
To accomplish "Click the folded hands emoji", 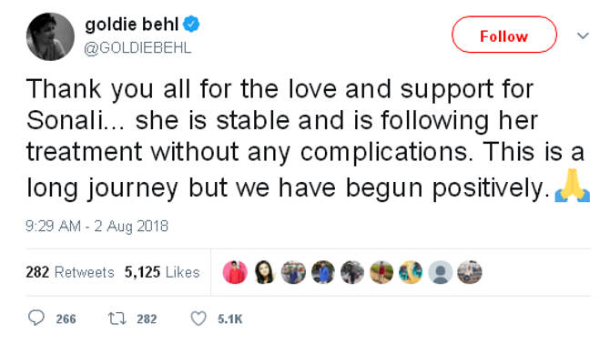I will [574, 188].
